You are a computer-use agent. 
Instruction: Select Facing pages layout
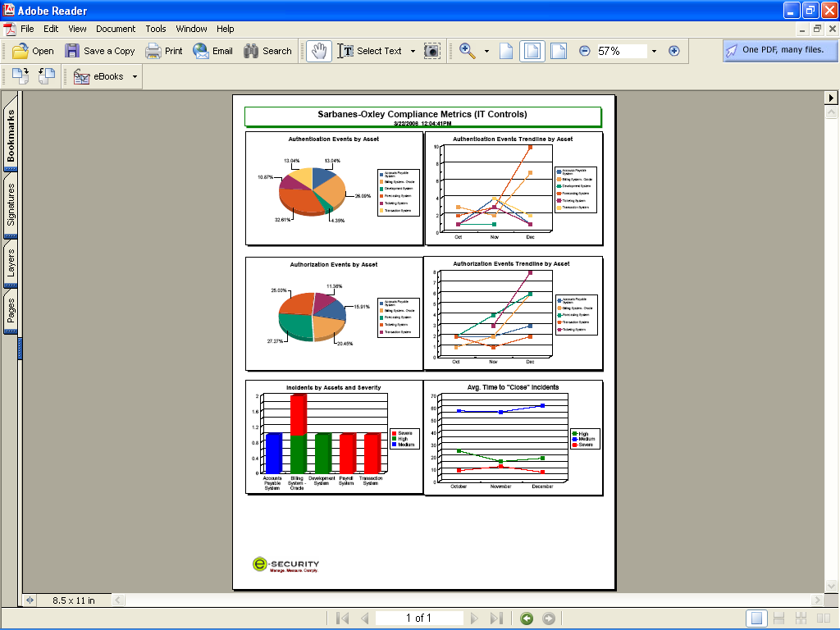tap(824, 619)
